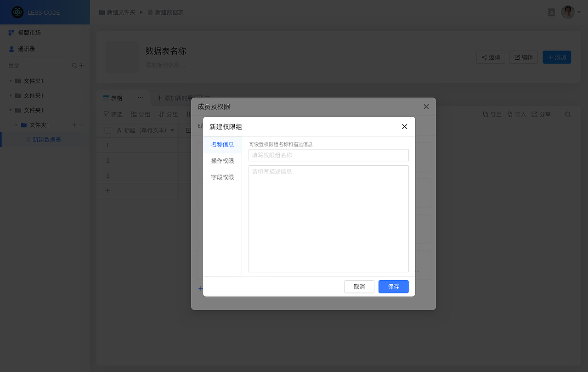Switch to the 字段权限 tab
This screenshot has width=588, height=372.
[222, 177]
